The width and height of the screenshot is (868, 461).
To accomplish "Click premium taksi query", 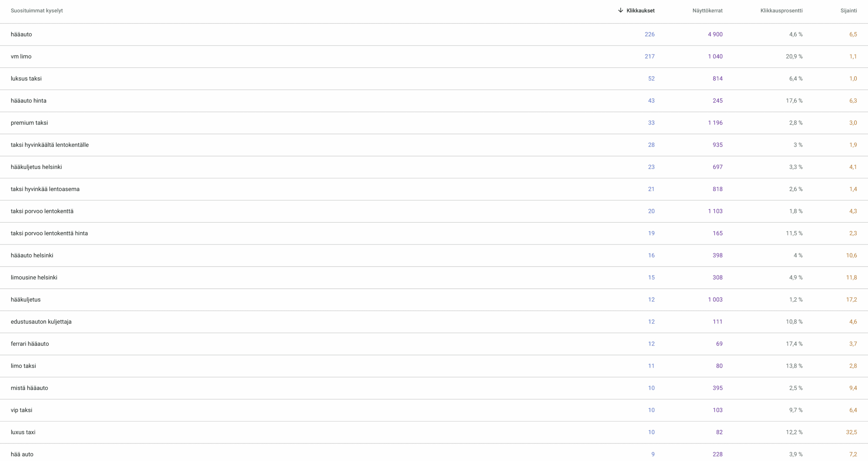I will pos(29,122).
